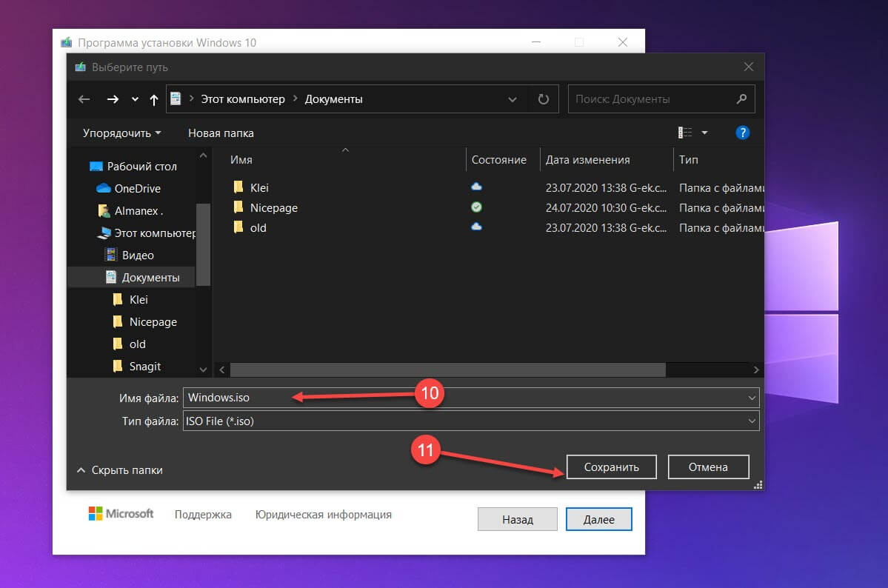The height and width of the screenshot is (588, 888).
Task: Click the horizontal scrollbar thumb in file list
Action: [x=447, y=370]
